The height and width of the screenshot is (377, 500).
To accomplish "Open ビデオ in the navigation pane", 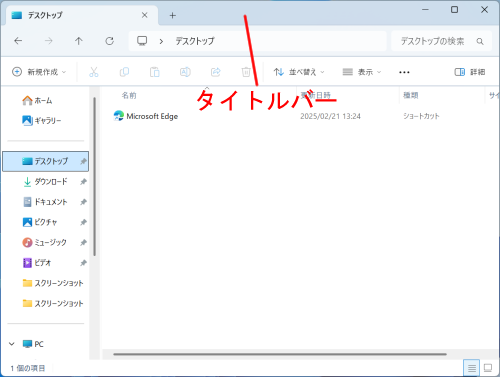I will pyautogui.click(x=37, y=263).
